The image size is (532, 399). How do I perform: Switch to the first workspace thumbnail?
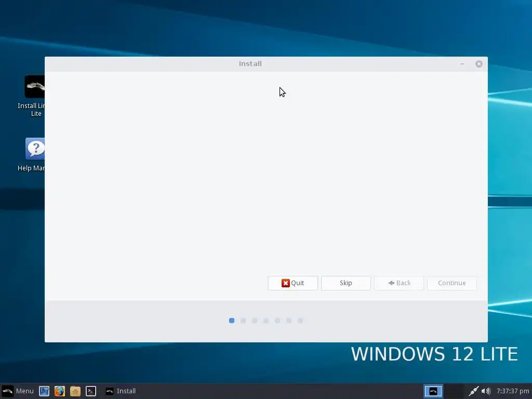click(433, 391)
